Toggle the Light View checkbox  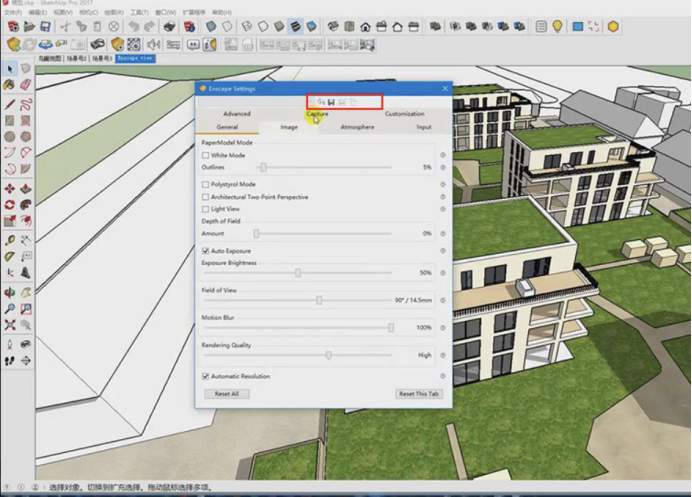pos(205,209)
